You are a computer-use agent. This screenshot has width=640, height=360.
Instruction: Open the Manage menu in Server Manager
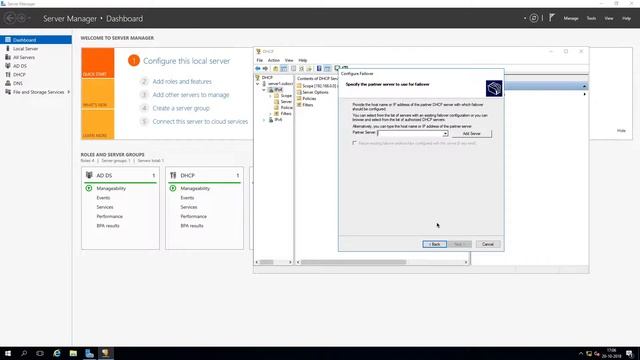(571, 18)
